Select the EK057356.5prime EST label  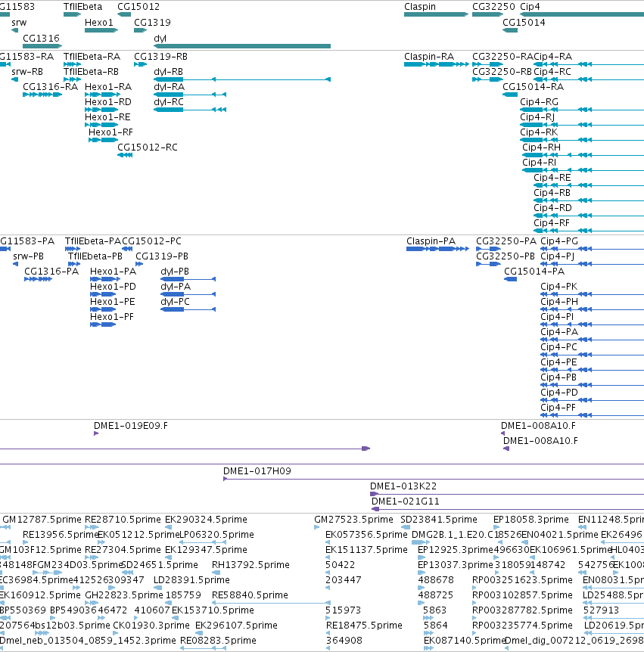pos(366,535)
